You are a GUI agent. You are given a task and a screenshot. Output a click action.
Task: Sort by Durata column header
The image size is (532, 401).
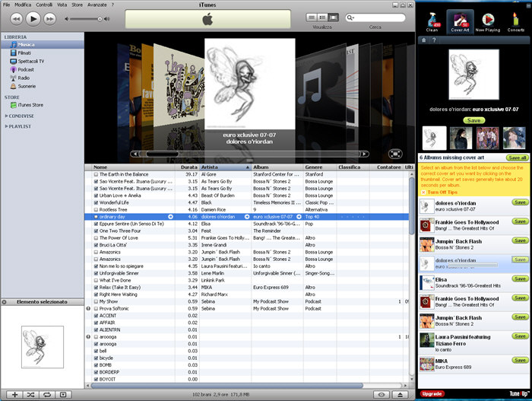[x=187, y=167]
